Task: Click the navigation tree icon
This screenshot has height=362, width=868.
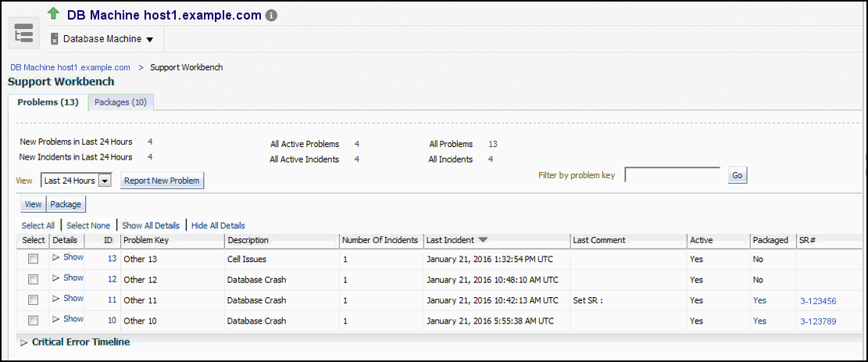Action: [24, 32]
